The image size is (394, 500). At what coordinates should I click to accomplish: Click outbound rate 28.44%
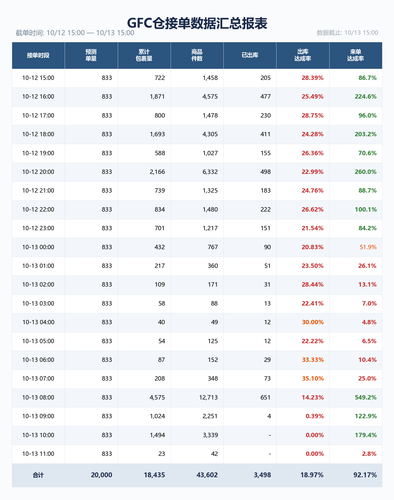pos(312,285)
